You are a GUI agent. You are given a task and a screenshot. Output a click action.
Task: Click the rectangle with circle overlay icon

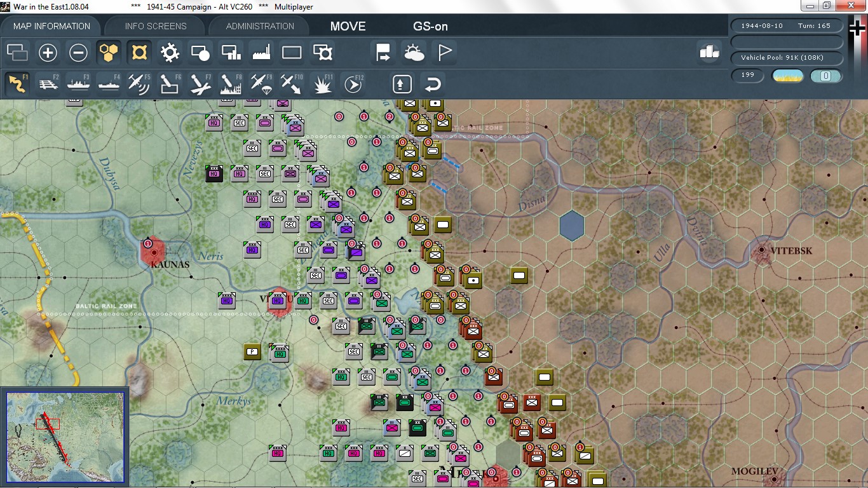click(x=200, y=53)
